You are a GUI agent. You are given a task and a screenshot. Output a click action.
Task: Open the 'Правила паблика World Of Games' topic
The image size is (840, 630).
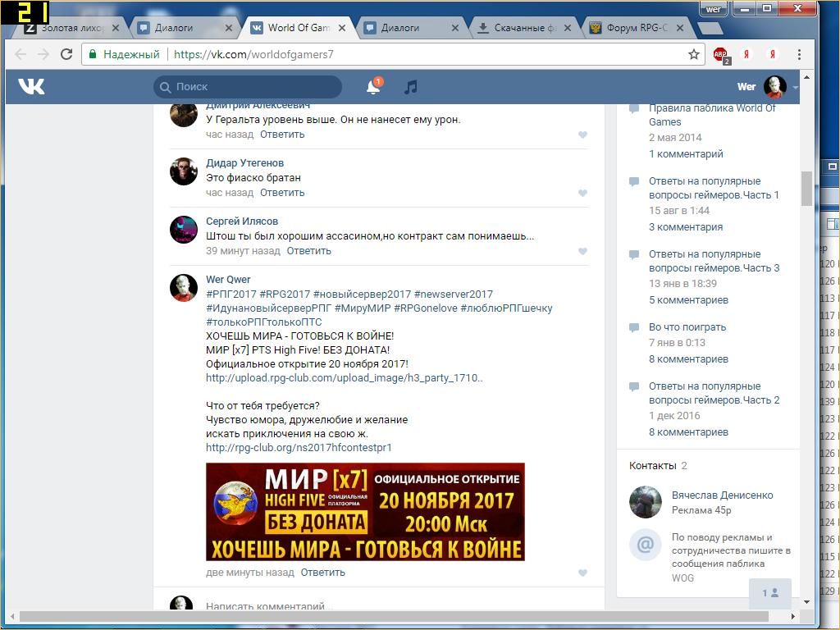tap(712, 115)
